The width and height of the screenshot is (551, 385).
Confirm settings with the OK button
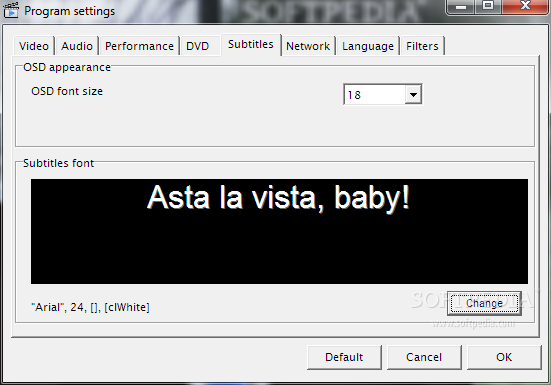click(x=504, y=357)
